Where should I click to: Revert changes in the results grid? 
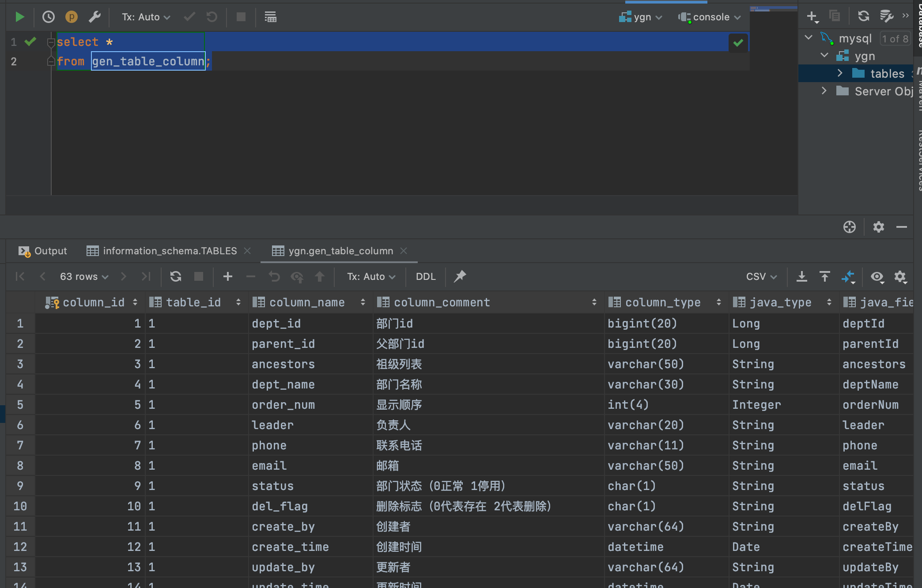(274, 276)
